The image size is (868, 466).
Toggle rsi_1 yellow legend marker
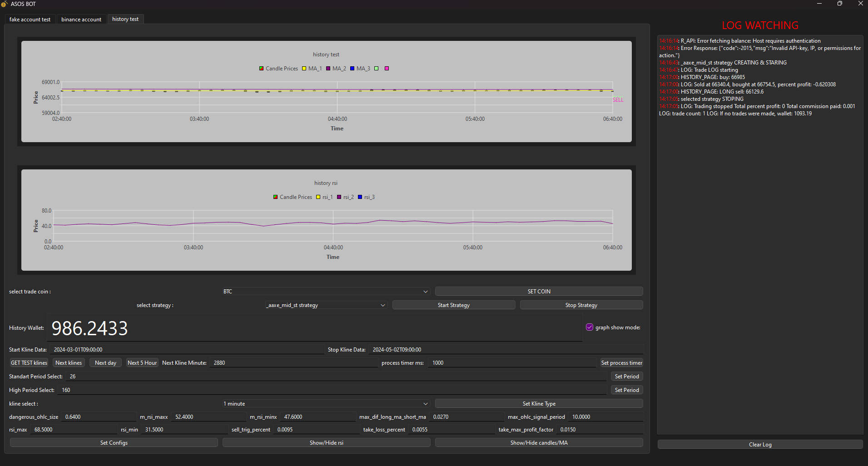pyautogui.click(x=318, y=197)
